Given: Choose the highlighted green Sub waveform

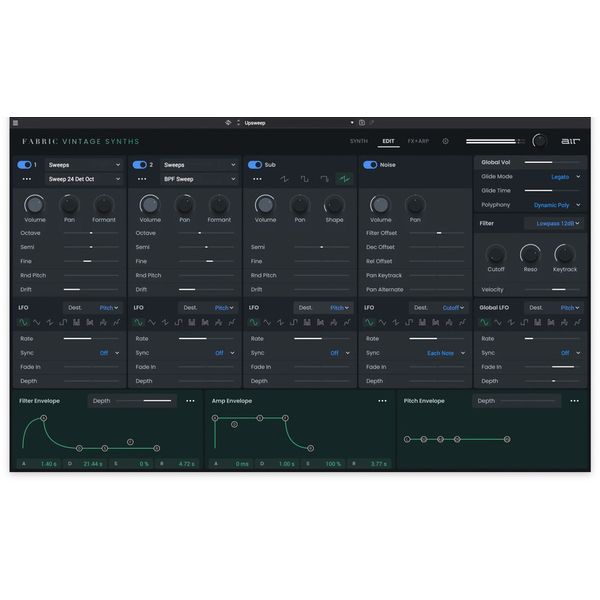Looking at the screenshot, I should [x=344, y=179].
